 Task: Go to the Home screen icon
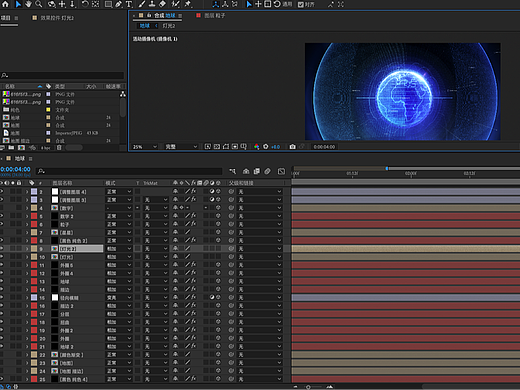[x=6, y=4]
